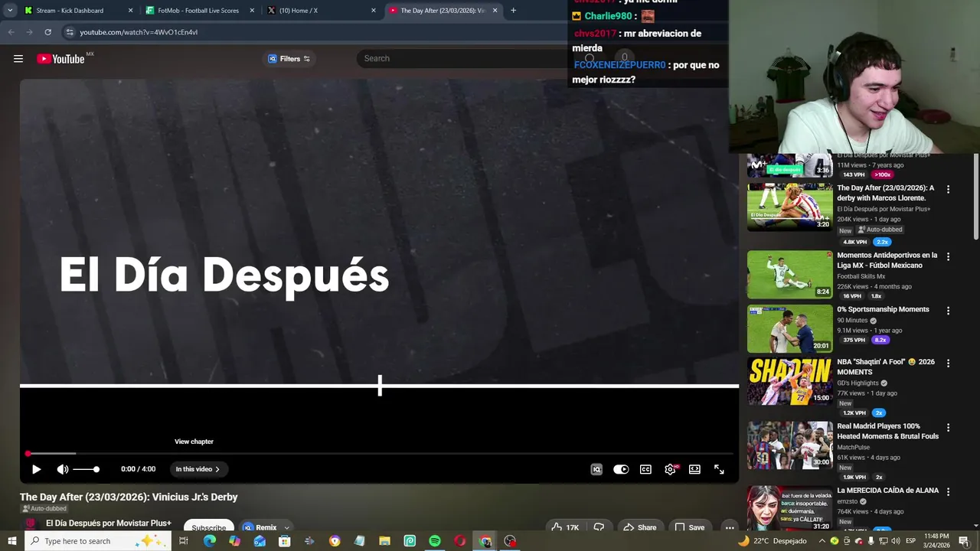This screenshot has height=551, width=980.
Task: Switch to FotMob - Football Live Scores tab
Action: pyautogui.click(x=198, y=11)
